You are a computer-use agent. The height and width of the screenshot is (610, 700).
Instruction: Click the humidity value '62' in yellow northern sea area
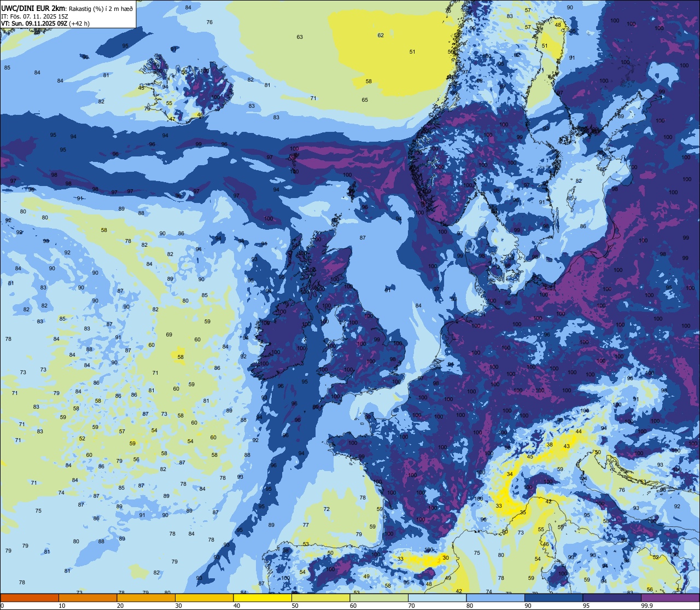coord(381,36)
